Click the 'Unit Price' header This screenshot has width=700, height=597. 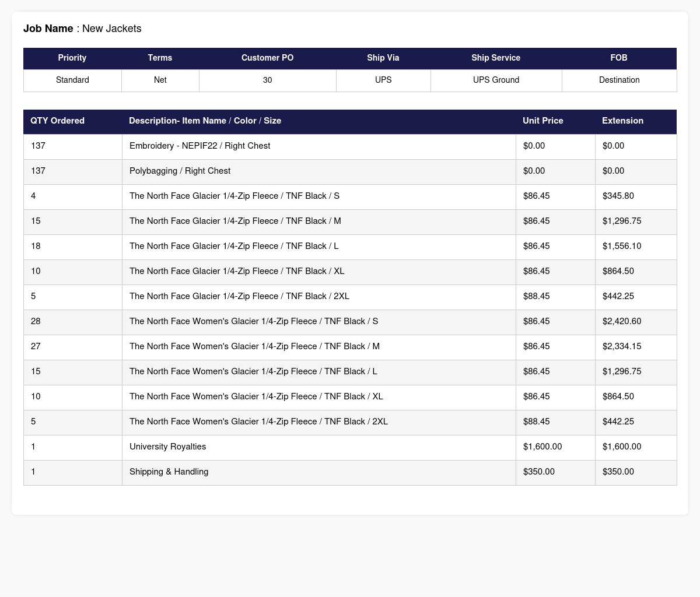click(x=555, y=121)
